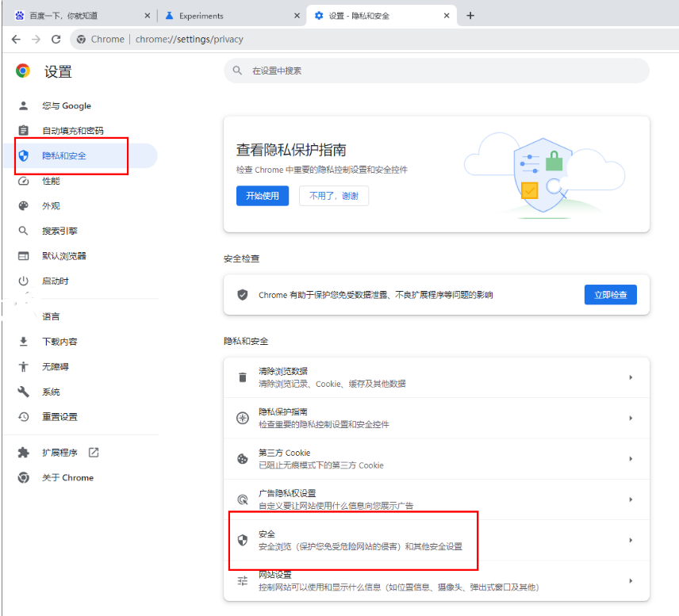The width and height of the screenshot is (679, 616).
Task: Click the download icon for 下载内容
Action: pos(23,342)
